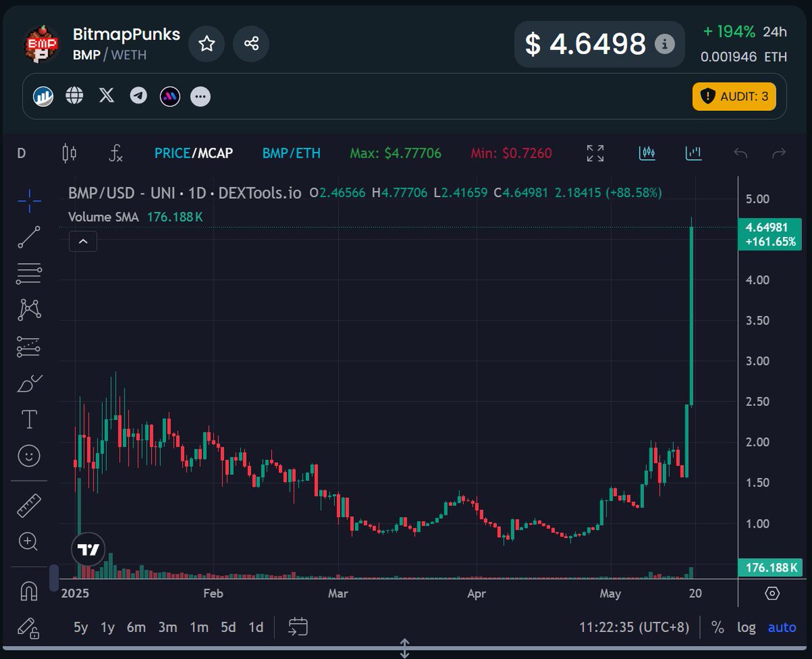Toggle magnet snapping mode

click(x=29, y=591)
